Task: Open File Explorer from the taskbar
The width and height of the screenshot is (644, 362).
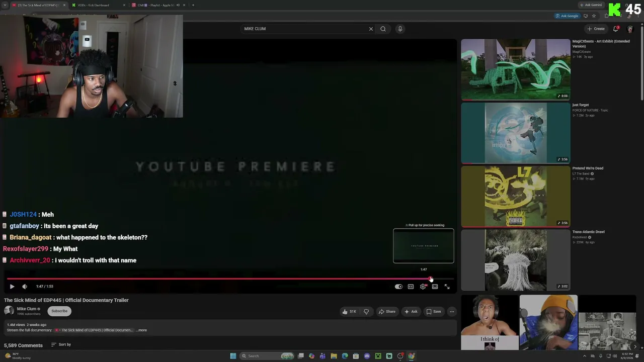Action: [x=334, y=356]
